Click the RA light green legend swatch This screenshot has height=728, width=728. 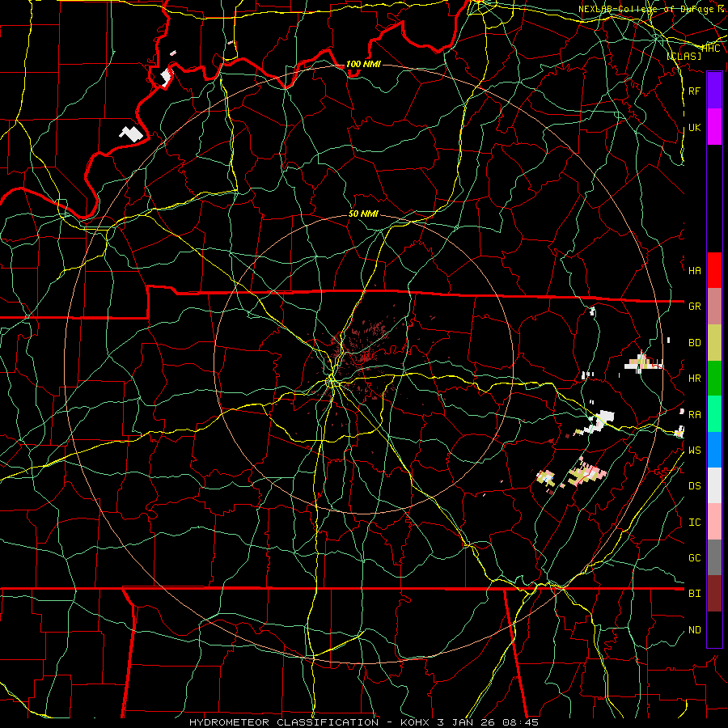714,413
